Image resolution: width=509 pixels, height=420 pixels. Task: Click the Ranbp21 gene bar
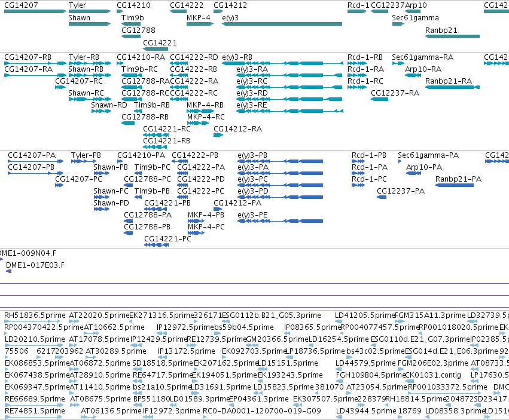pos(452,36)
